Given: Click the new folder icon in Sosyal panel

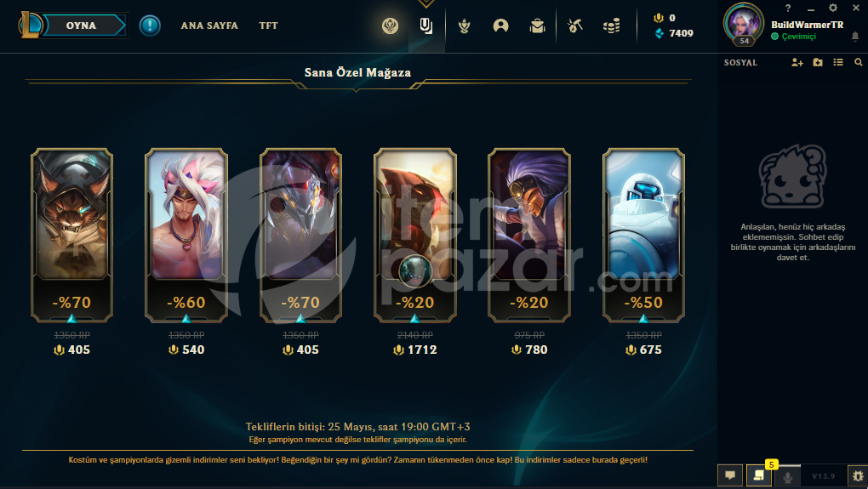Looking at the screenshot, I should (818, 63).
